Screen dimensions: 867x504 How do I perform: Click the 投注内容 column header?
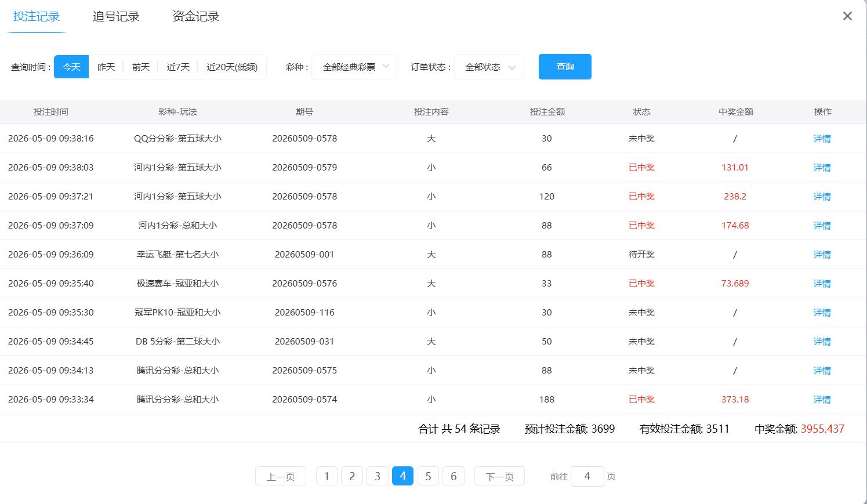(x=431, y=112)
